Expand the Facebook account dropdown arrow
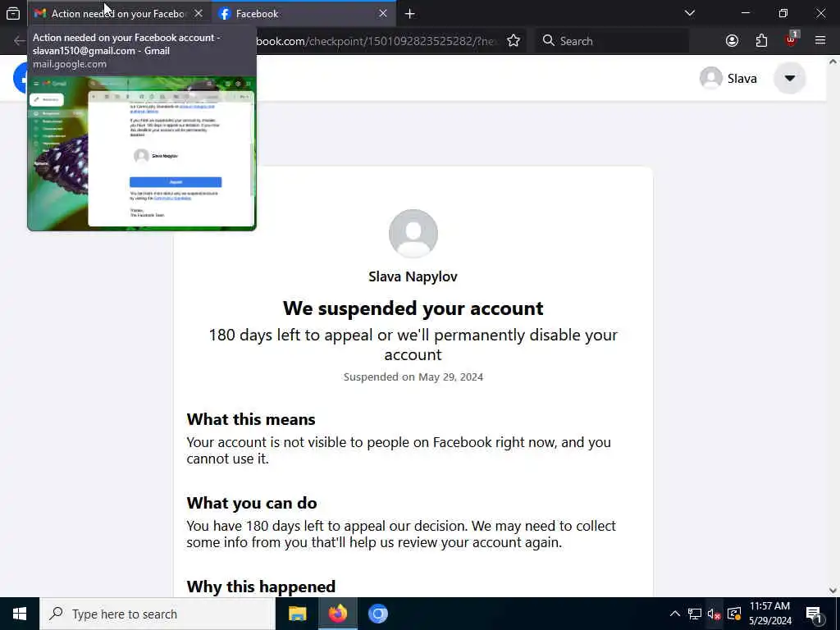 click(789, 78)
